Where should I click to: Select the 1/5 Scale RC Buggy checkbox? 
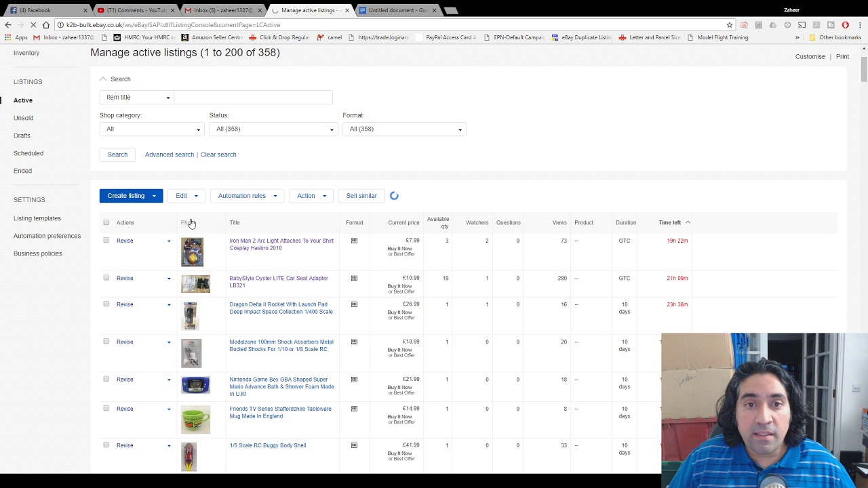pos(106,445)
